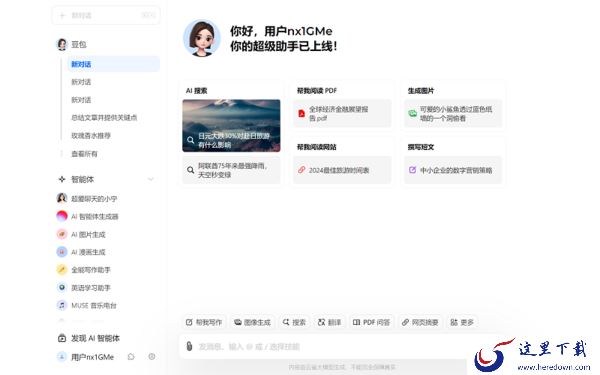Screen dimensions: 600x375
Task: Select 中小企业的数字营销策略 writing prompt
Action: tap(453, 170)
